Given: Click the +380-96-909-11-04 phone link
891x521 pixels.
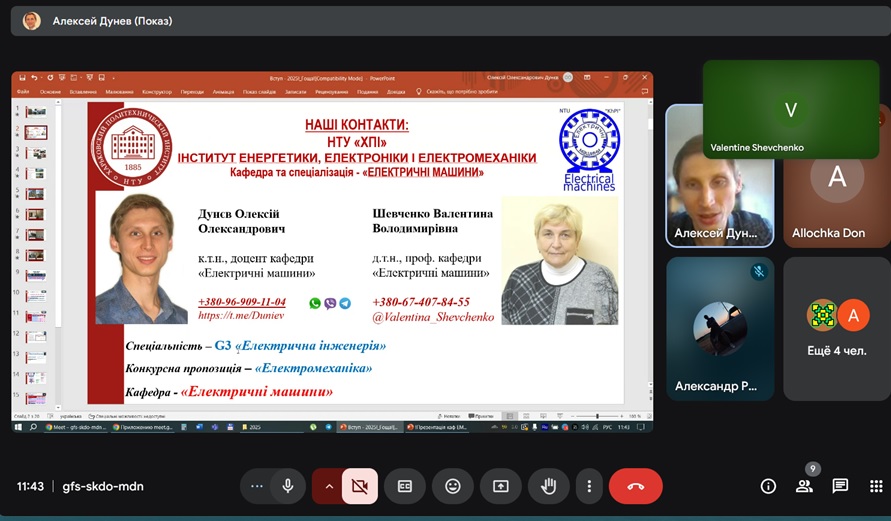Looking at the screenshot, I should pyautogui.click(x=242, y=302).
